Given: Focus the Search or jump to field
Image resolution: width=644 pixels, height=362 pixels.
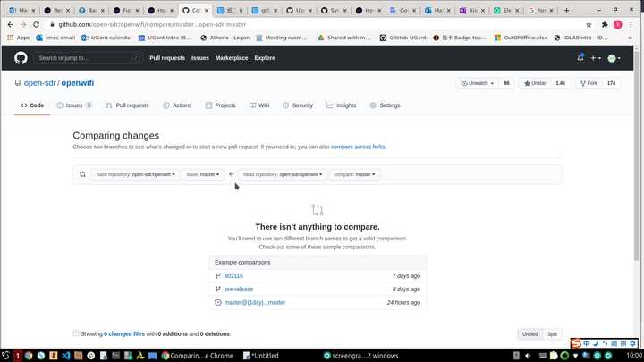Looking at the screenshot, I should (89, 58).
